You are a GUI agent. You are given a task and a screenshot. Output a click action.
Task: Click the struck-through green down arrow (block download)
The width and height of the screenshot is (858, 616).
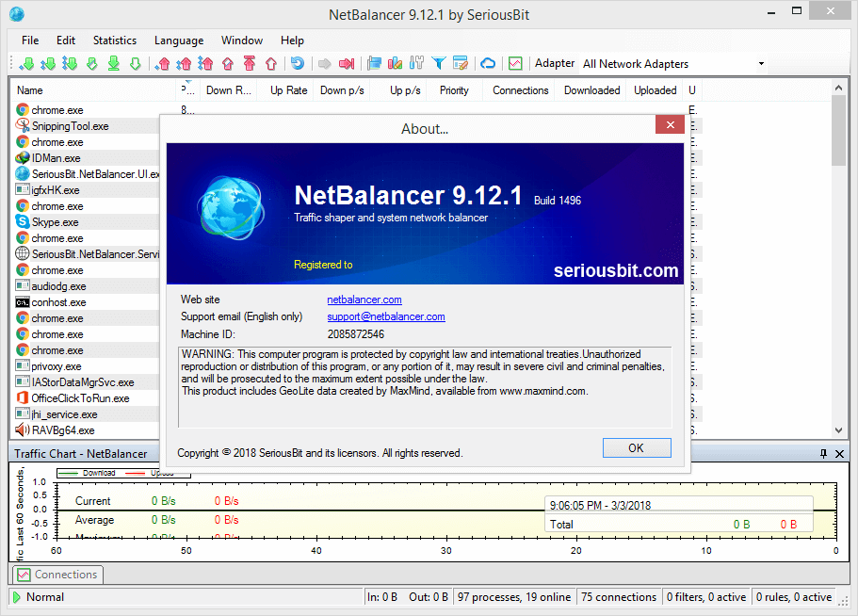pyautogui.click(x=92, y=64)
